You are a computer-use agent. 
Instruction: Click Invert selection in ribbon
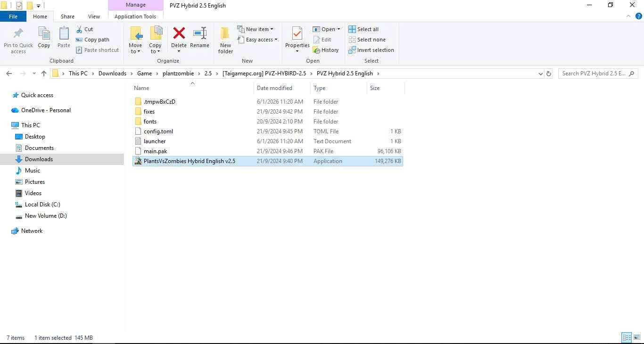tap(371, 50)
